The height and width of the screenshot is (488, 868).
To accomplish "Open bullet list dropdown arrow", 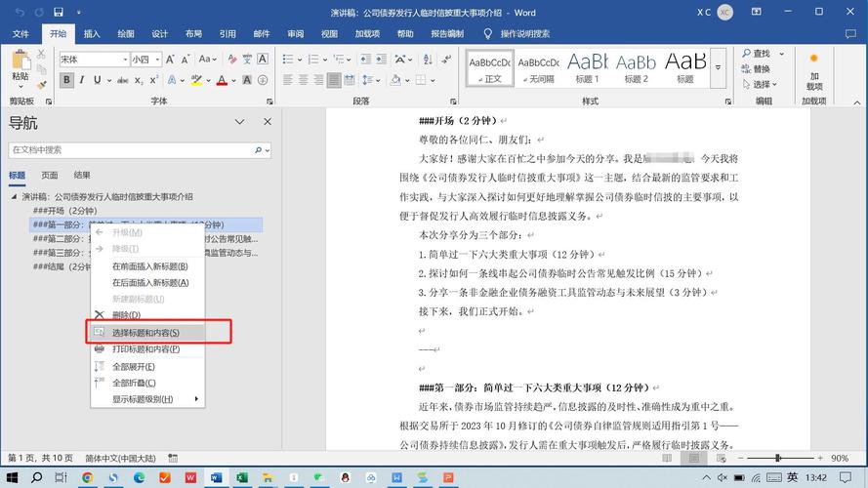I will [300, 60].
